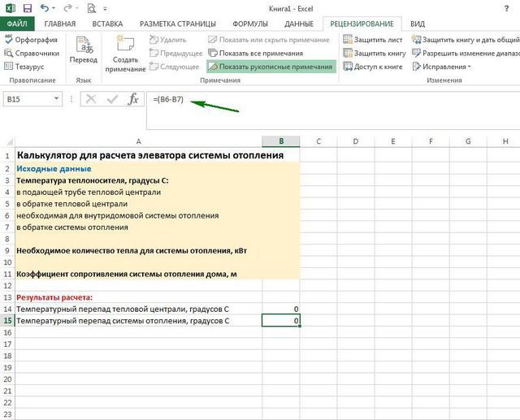This screenshot has width=520, height=420.
Task: Run the Орфография spell check
Action: pos(31,39)
